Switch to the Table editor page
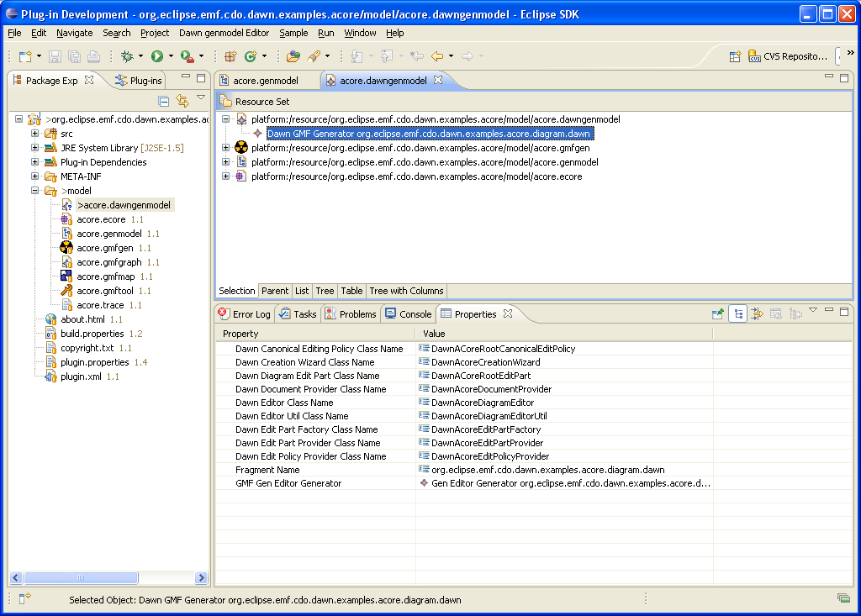This screenshot has height=616, width=861. tap(351, 291)
